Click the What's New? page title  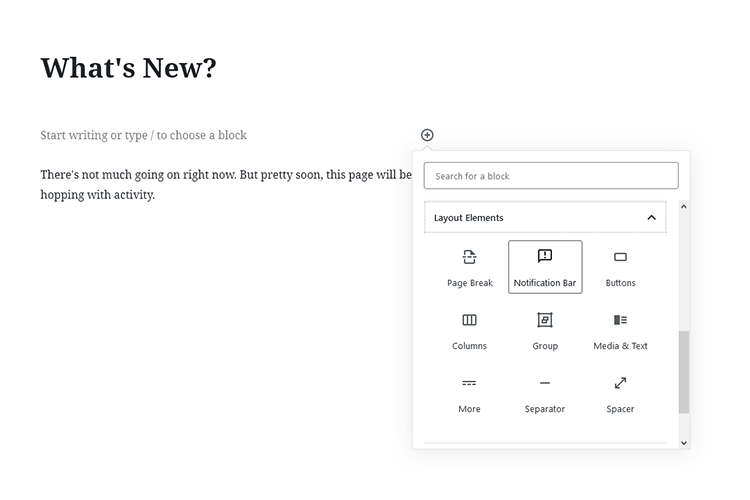128,68
